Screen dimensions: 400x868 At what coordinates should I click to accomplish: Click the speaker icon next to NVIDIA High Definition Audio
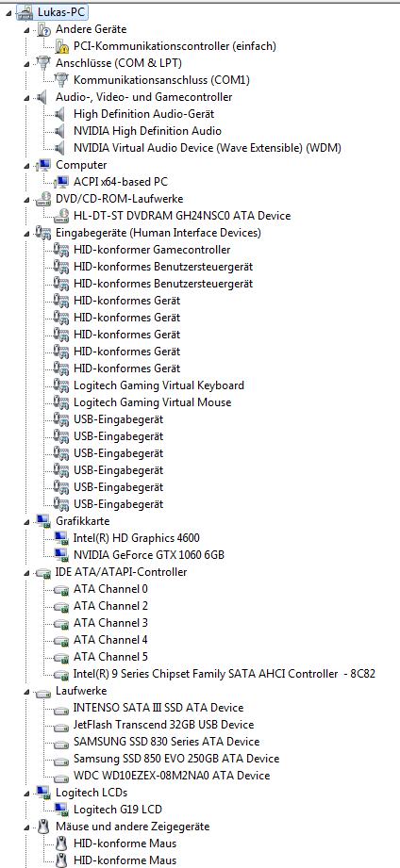click(61, 131)
